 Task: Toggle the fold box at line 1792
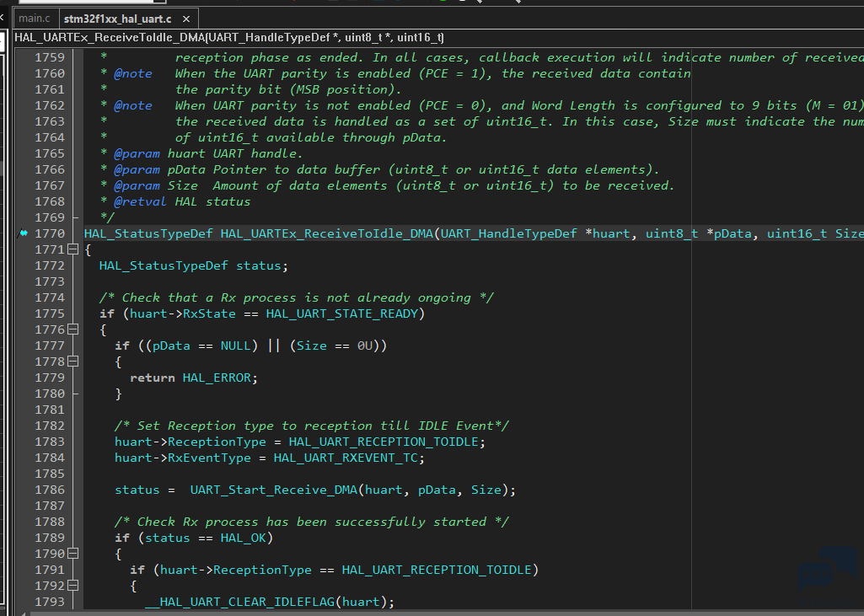point(72,586)
